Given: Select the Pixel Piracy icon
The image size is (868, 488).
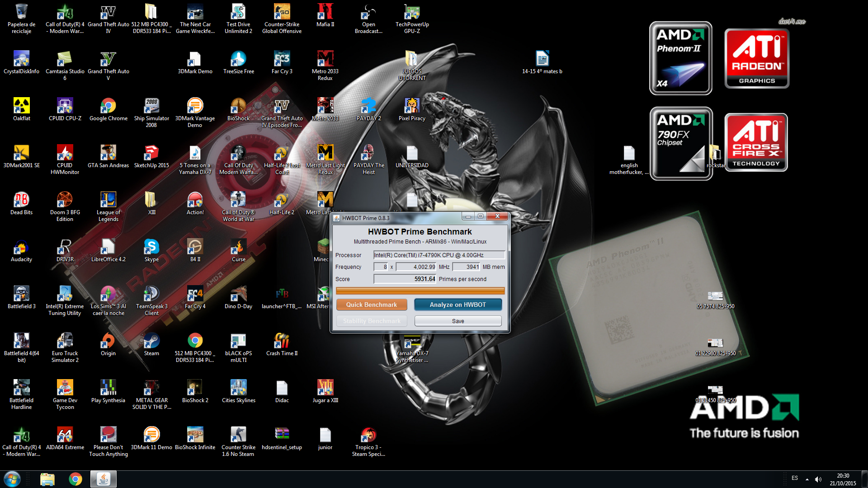Looking at the screenshot, I should coord(412,109).
